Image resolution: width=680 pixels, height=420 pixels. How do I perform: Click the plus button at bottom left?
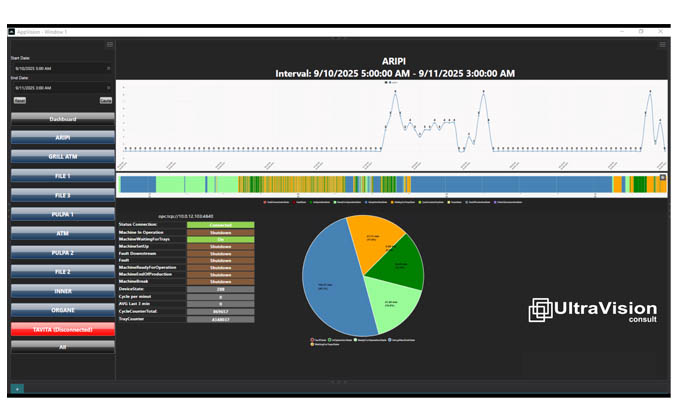pyautogui.click(x=17, y=387)
